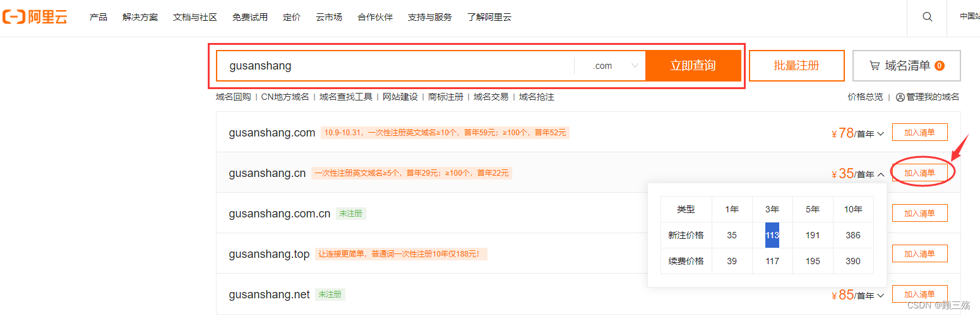Expand price chevron for gusanshang.net
This screenshot has height=316, width=980.
click(880, 295)
